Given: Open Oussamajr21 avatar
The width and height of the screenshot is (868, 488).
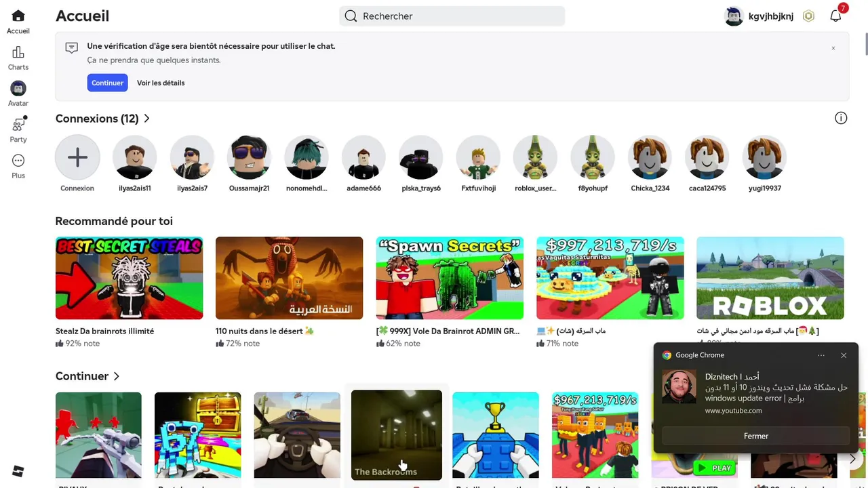Looking at the screenshot, I should (249, 157).
